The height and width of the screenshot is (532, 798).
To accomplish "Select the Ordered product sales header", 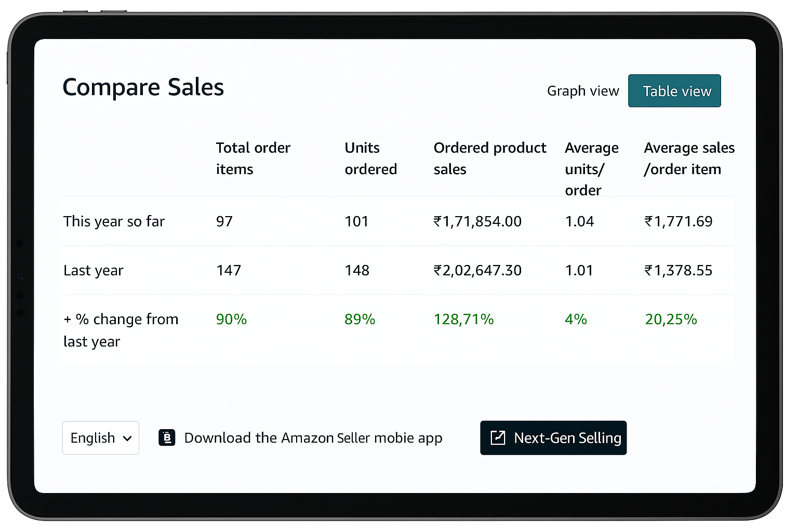I will [x=489, y=158].
